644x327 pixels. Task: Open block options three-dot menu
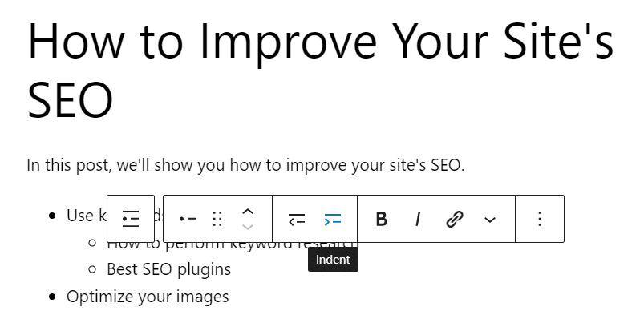coord(540,219)
